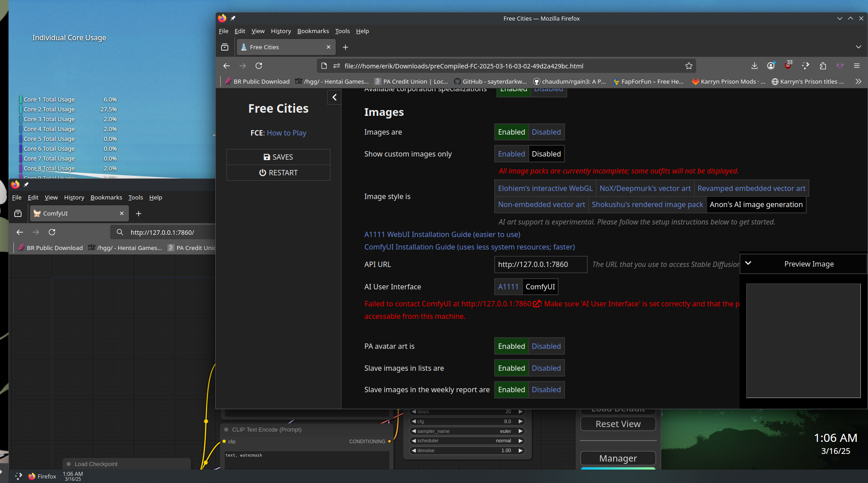
Task: Click the SAVES button in the sidebar
Action: click(278, 157)
